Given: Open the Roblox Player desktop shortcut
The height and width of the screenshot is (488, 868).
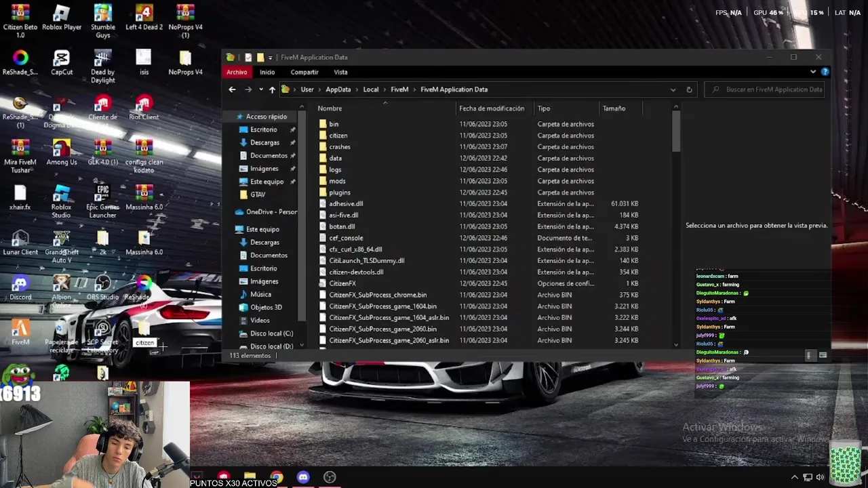Looking at the screenshot, I should (62, 18).
